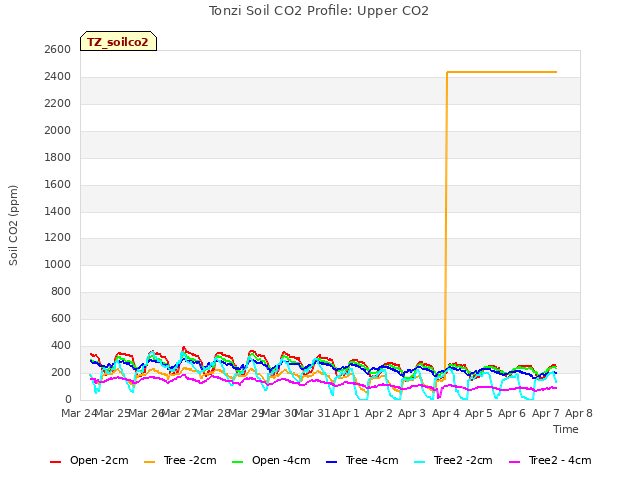Click the 'Time' x-axis title
Image resolution: width=640 pixels, height=480 pixels.
tap(566, 429)
